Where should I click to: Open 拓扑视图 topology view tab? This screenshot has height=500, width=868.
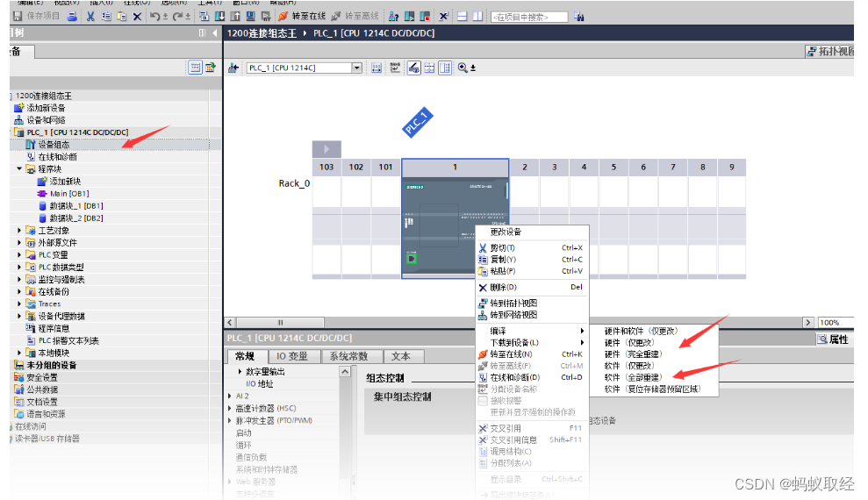[829, 52]
